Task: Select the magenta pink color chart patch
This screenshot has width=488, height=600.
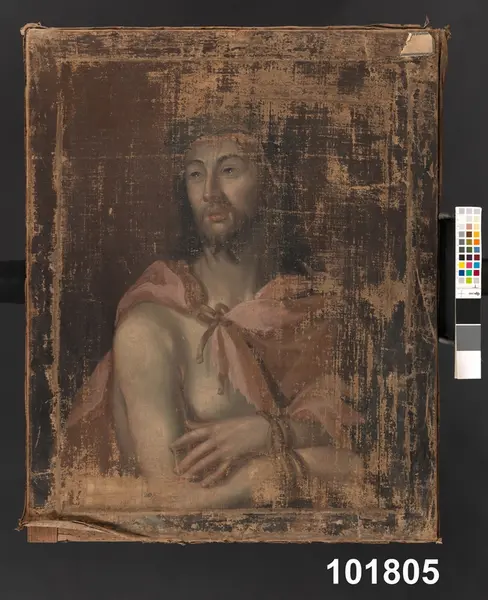Action: coord(469,265)
